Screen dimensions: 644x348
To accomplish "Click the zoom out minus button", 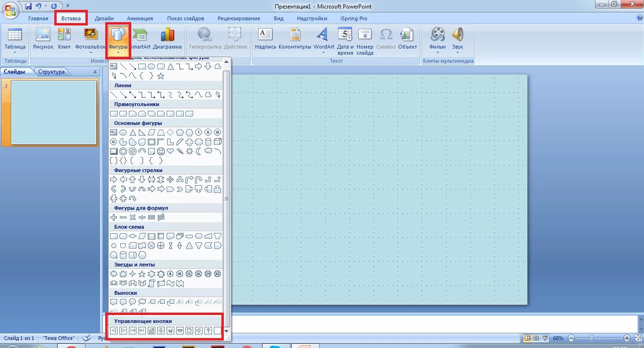I will (x=571, y=338).
